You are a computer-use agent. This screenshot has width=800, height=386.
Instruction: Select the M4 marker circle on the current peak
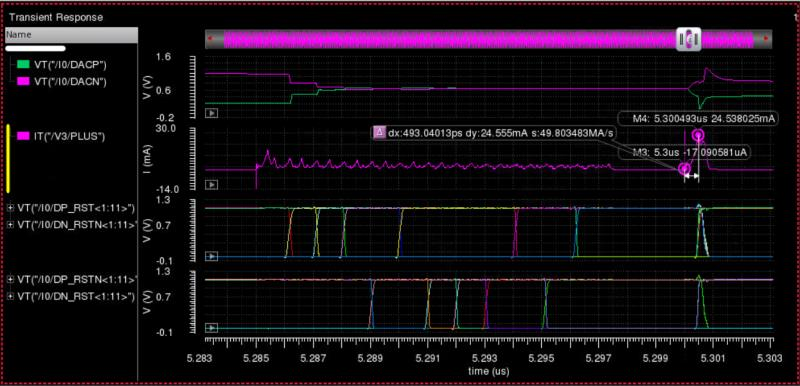[697, 135]
